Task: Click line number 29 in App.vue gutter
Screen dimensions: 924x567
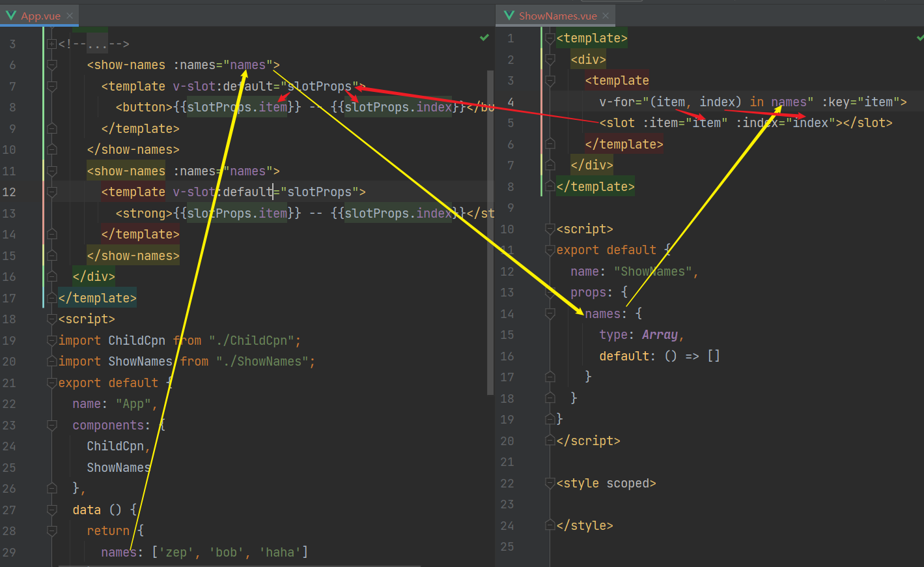Action: [9, 552]
